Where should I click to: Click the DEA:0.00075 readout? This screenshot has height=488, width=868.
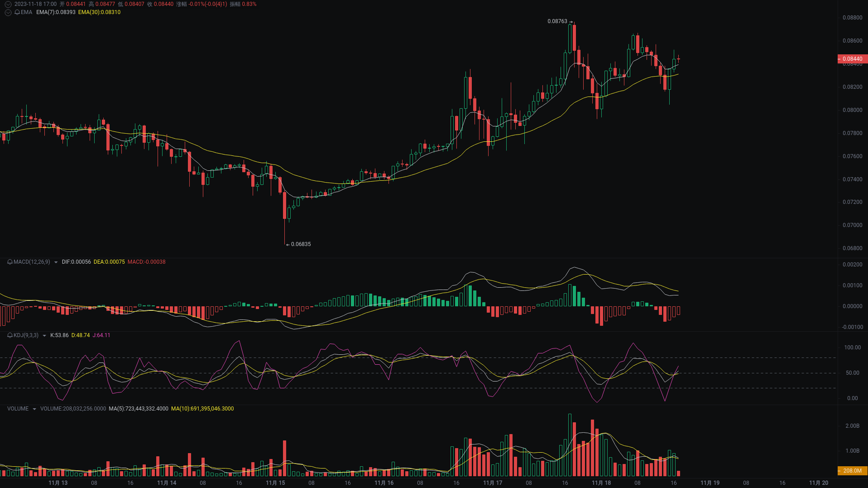coord(109,262)
